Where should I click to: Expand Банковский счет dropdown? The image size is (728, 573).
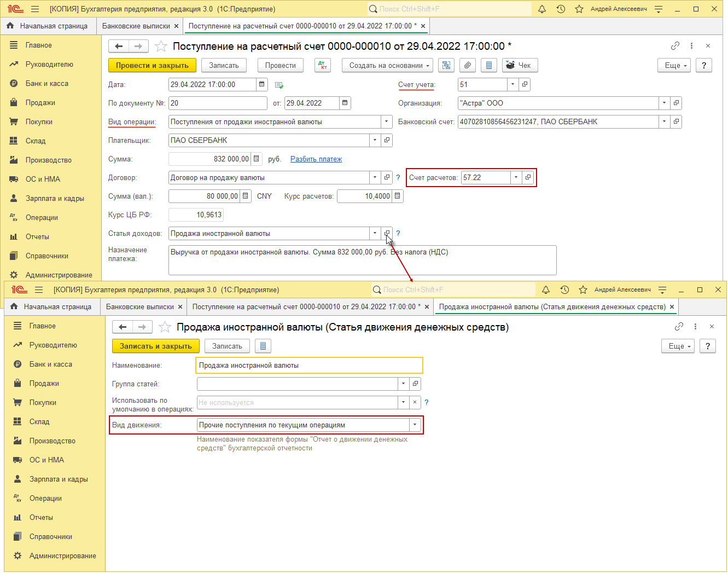665,121
